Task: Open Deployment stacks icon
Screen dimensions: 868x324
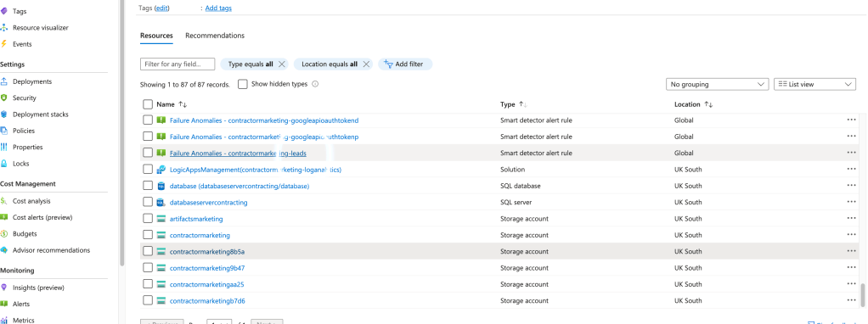Action: [4, 115]
